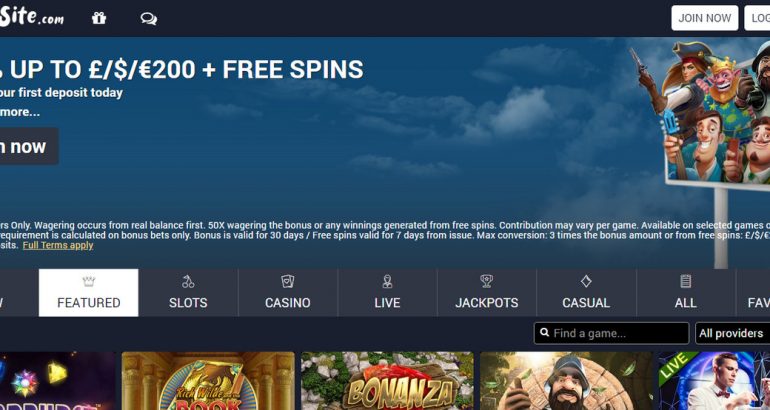The height and width of the screenshot is (410, 770).
Task: Click the Find a game search field
Action: (611, 333)
